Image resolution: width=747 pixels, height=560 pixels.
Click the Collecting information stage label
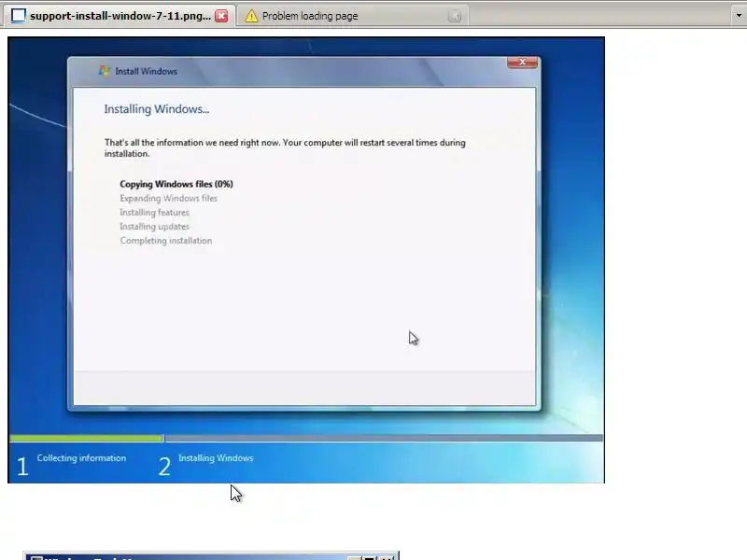(81, 458)
